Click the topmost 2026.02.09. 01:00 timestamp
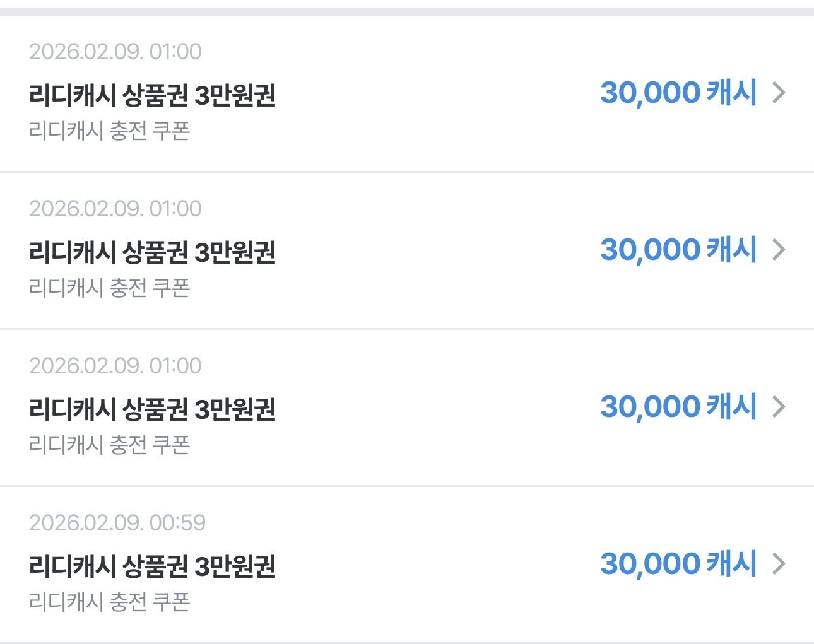 (x=115, y=52)
